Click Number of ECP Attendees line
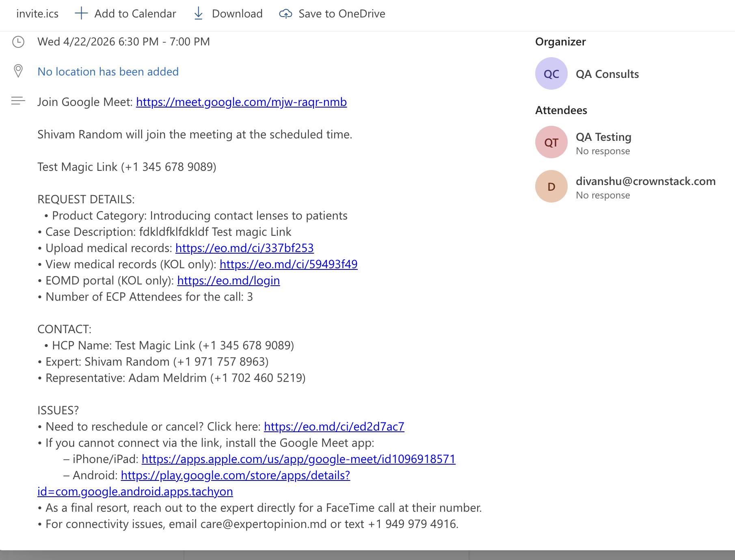Viewport: 735px width, 560px height. point(145,297)
